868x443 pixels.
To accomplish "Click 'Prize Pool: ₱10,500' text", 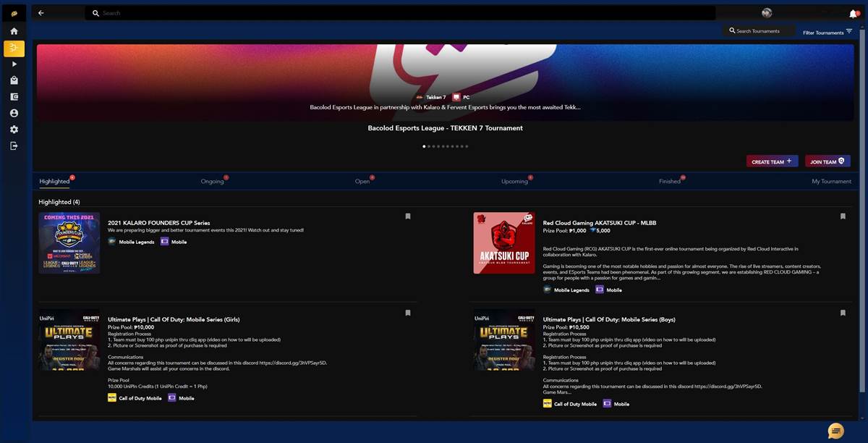I will [566, 327].
